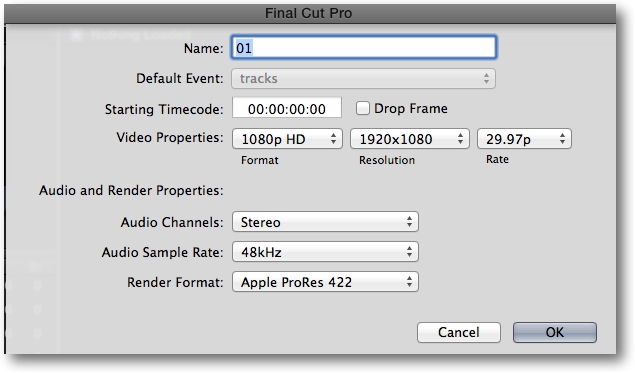
Task: Click the Starting Timecode label
Action: pos(164,109)
